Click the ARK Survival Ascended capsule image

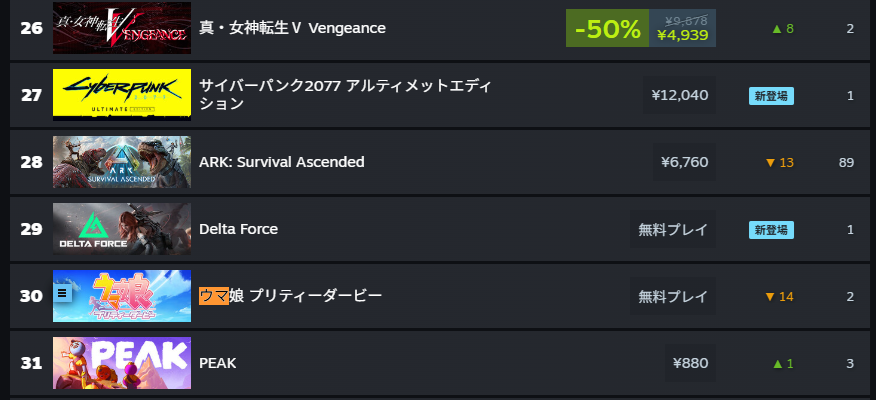(x=122, y=162)
